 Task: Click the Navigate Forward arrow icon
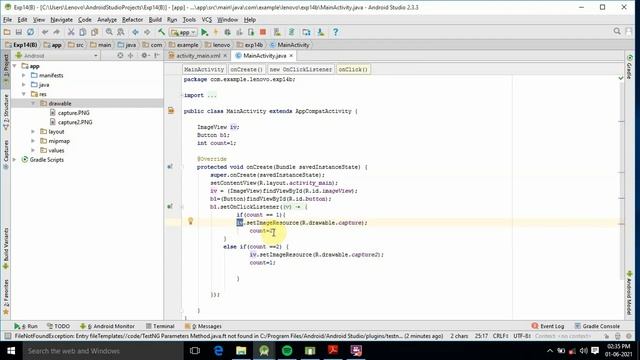[147, 32]
